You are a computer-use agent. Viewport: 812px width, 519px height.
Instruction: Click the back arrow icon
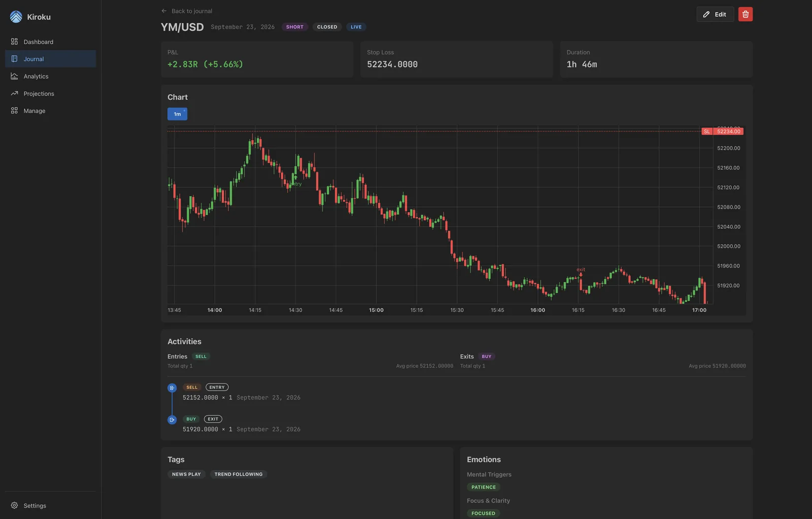164,11
